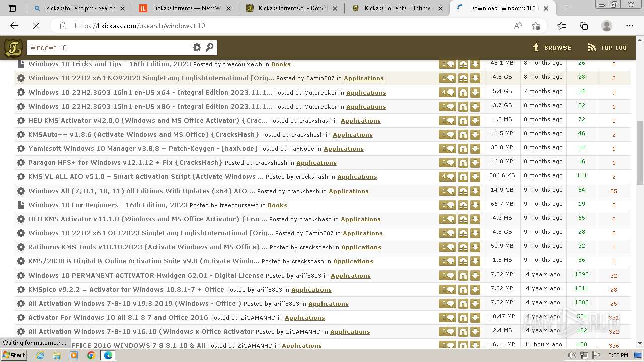Download the KMSpico v9.2.2 torrent
Image resolution: width=644 pixels, height=362 pixels.
(475, 290)
